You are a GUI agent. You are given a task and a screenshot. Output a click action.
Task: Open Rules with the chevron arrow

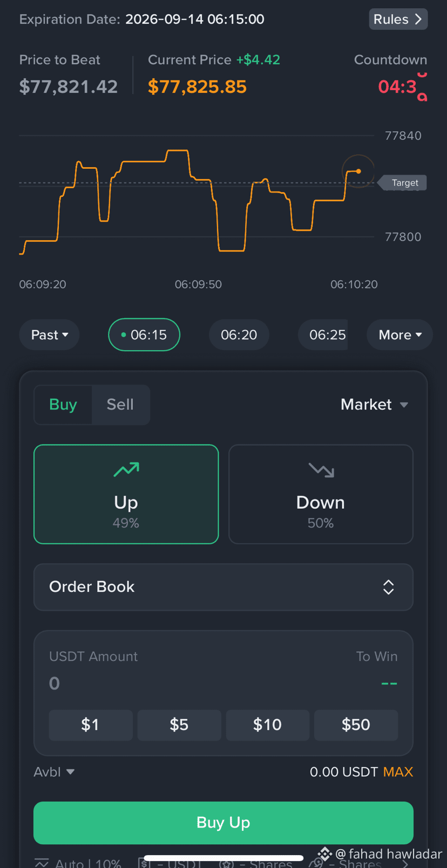tap(398, 19)
